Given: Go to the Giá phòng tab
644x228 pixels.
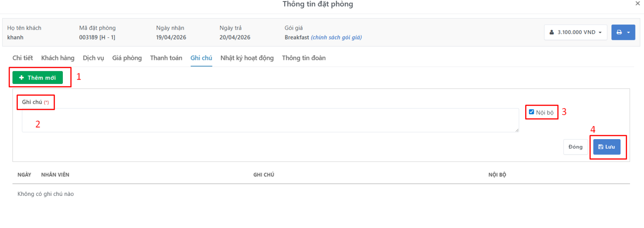Looking at the screenshot, I should [x=127, y=58].
